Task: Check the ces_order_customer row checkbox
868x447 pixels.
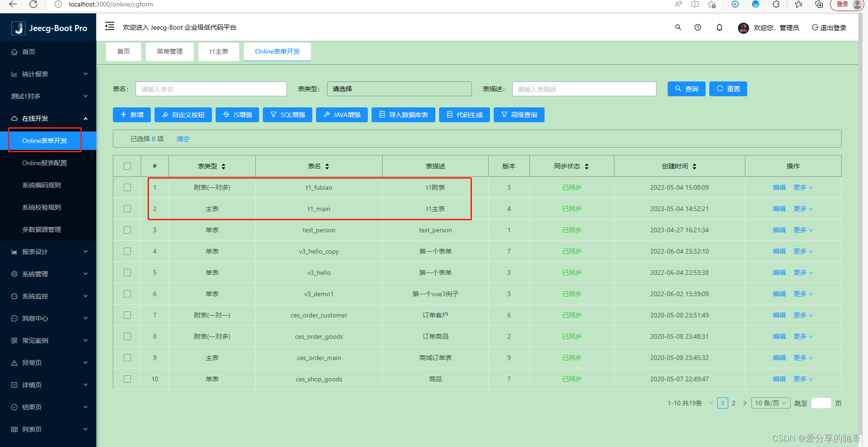Action: point(127,315)
